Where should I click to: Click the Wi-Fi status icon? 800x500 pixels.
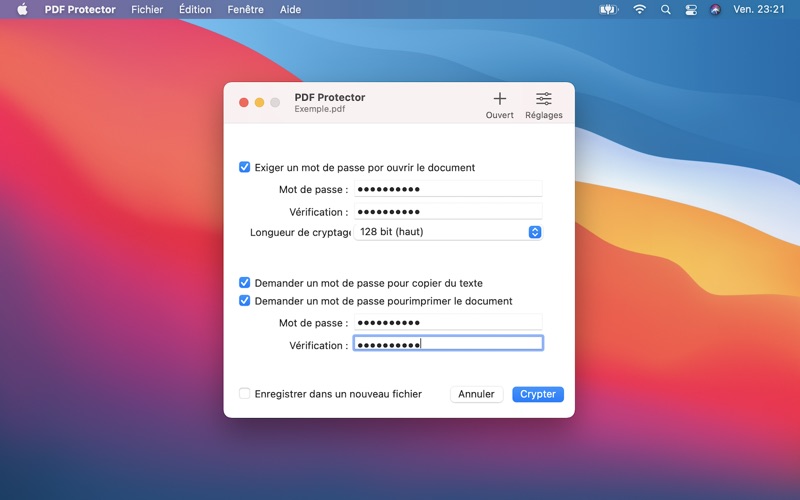(639, 9)
